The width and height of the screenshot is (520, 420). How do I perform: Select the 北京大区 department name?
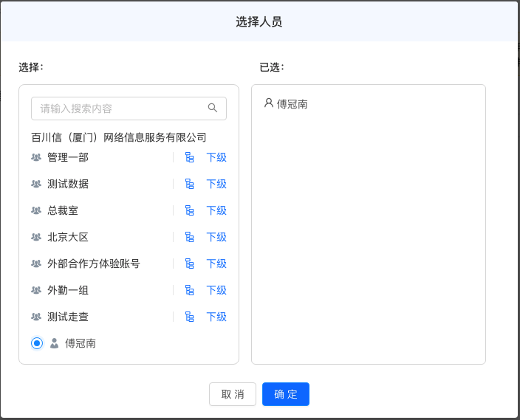(x=68, y=237)
